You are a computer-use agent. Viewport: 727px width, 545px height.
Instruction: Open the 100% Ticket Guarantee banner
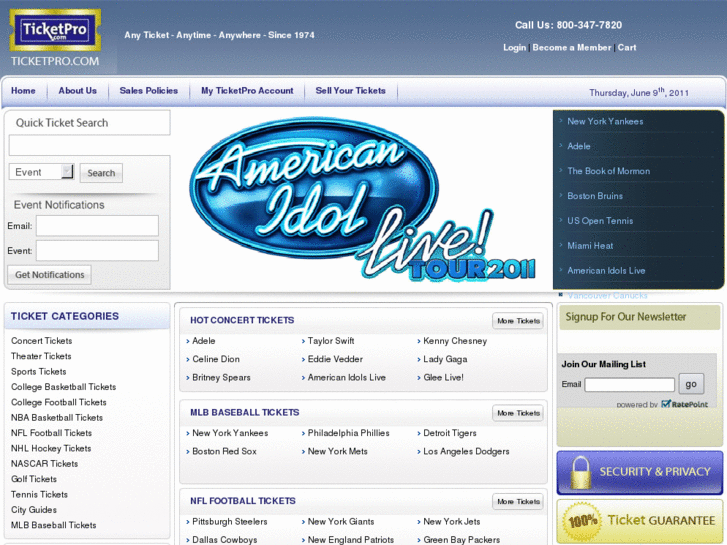[x=640, y=521]
